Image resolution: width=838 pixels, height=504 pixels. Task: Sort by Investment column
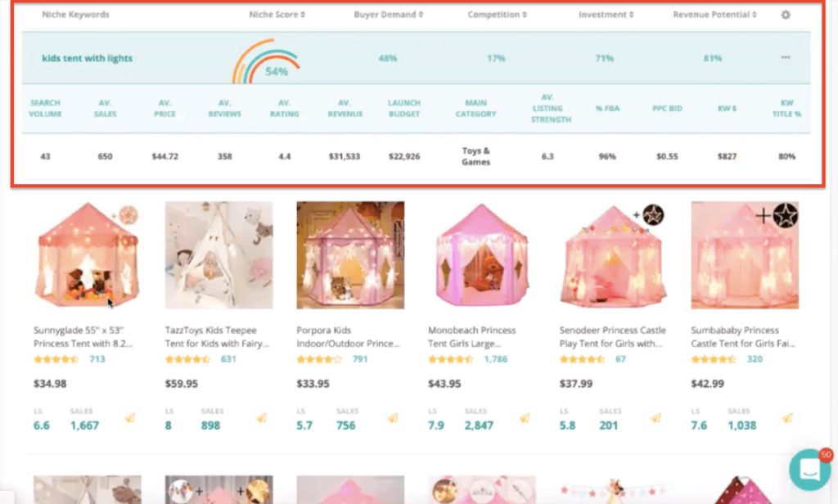point(606,15)
